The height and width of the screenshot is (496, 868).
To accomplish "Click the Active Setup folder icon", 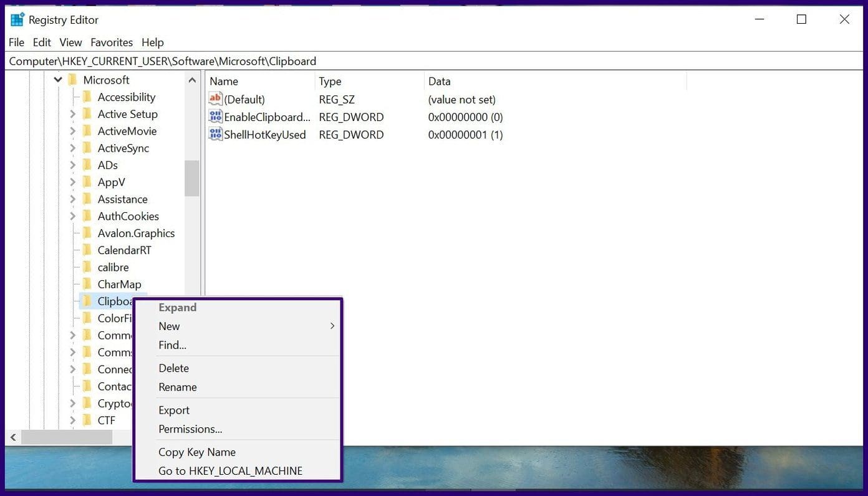I will tap(87, 114).
